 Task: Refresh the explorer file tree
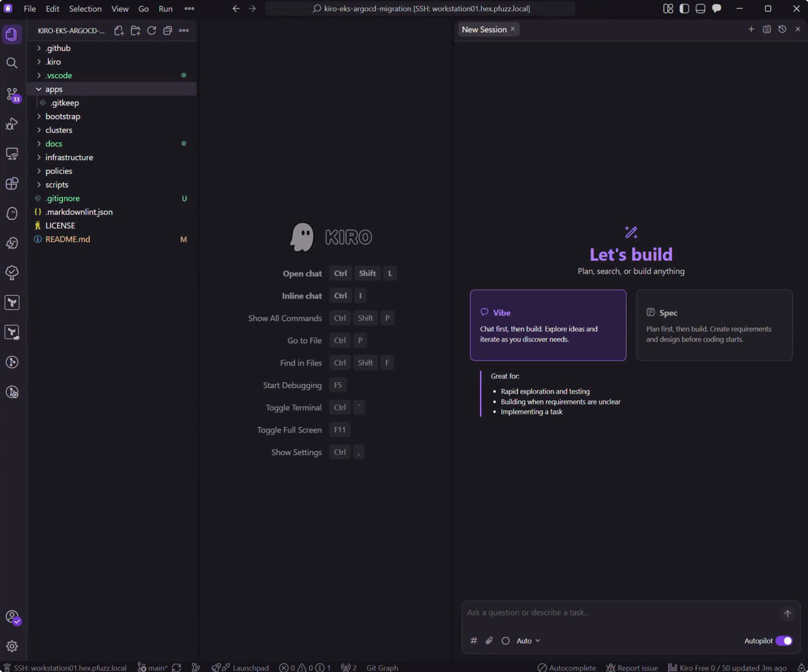[152, 31]
